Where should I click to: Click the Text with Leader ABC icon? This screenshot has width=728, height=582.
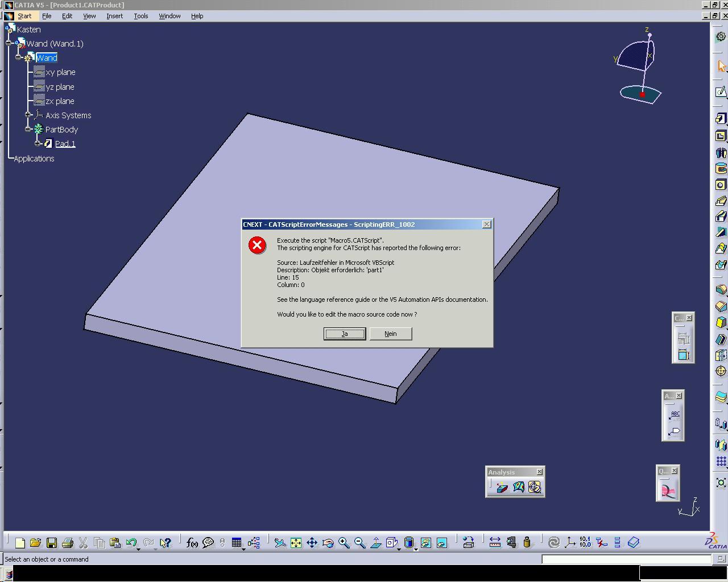point(674,415)
